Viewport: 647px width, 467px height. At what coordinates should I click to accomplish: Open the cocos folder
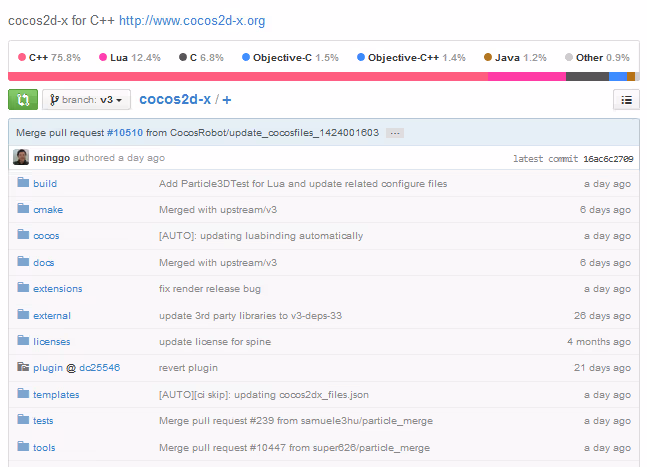tap(46, 236)
